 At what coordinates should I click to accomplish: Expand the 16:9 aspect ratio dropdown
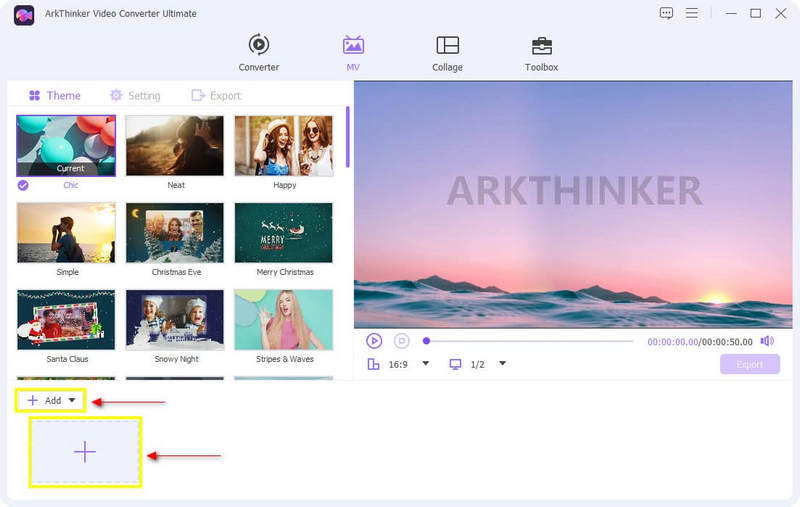click(426, 364)
